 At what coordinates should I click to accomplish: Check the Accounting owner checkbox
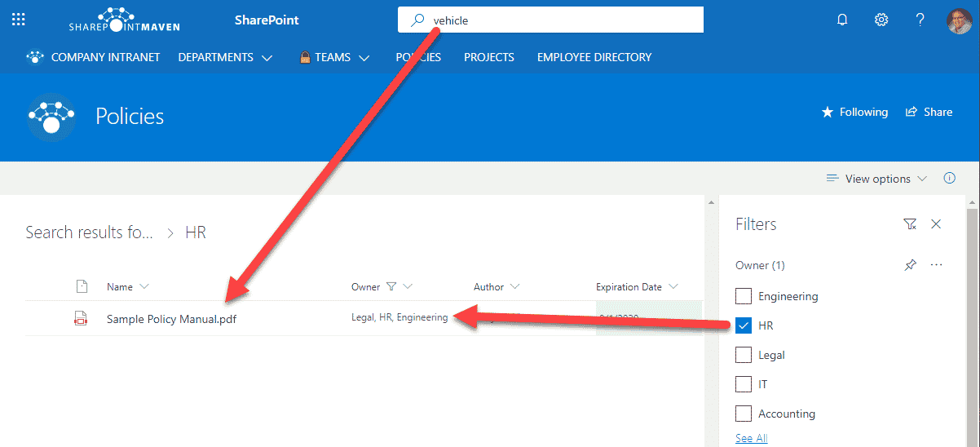click(x=743, y=414)
